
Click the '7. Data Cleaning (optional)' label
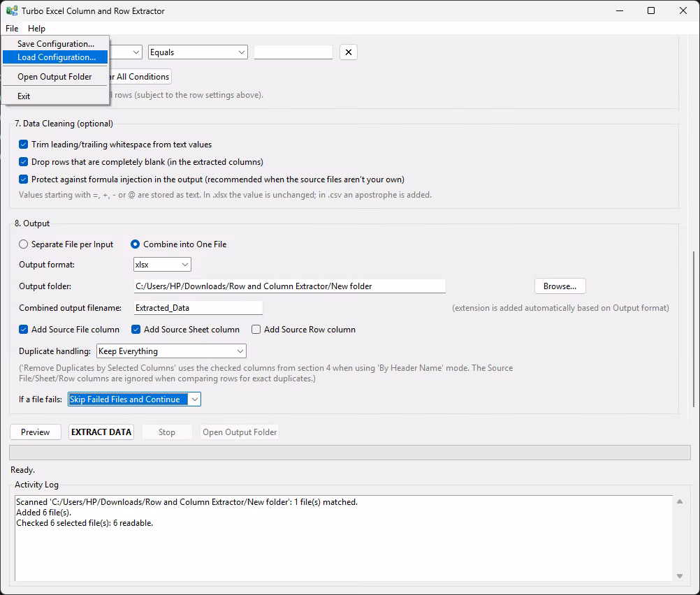coord(64,123)
